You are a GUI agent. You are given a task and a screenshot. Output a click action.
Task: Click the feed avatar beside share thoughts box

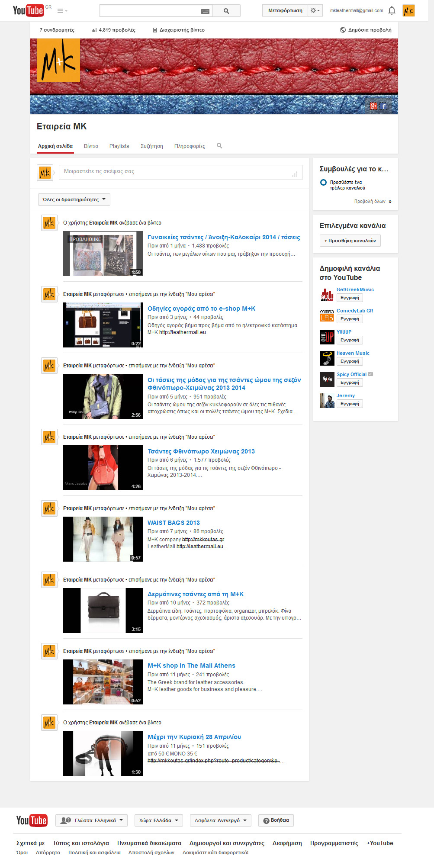[x=45, y=173]
